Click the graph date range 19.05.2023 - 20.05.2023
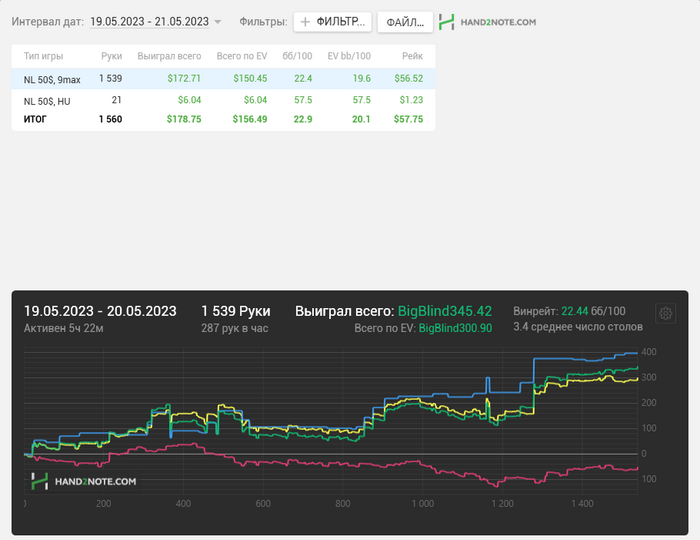Screen dimensions: 700x540 pyautogui.click(x=100, y=311)
